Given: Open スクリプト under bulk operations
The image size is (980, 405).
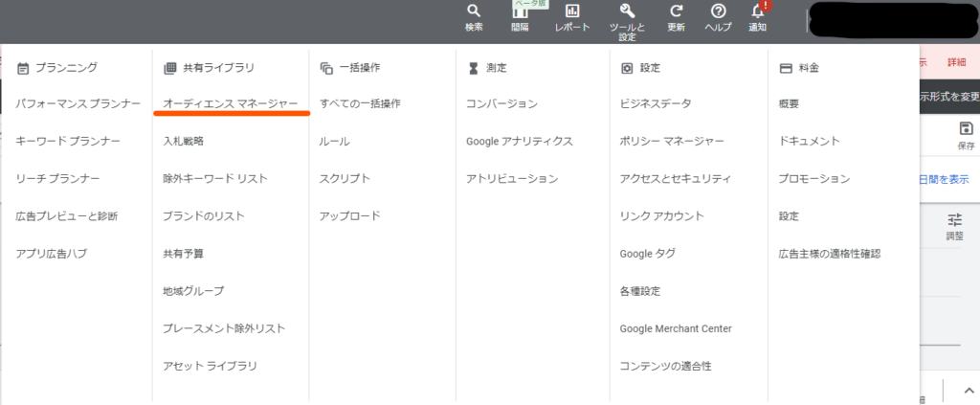Looking at the screenshot, I should tap(345, 178).
